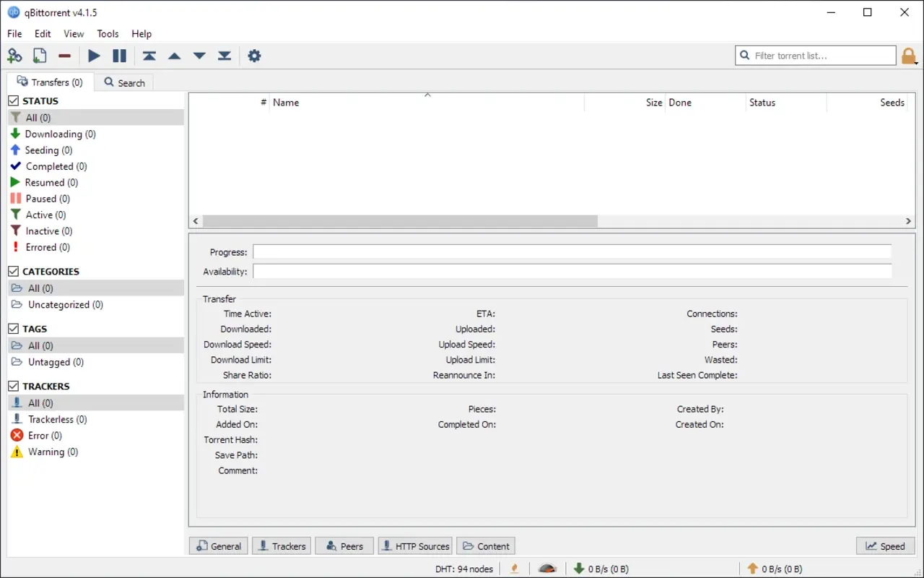Click the Trackers button at bottom panel
The image size is (924, 578).
tap(281, 545)
